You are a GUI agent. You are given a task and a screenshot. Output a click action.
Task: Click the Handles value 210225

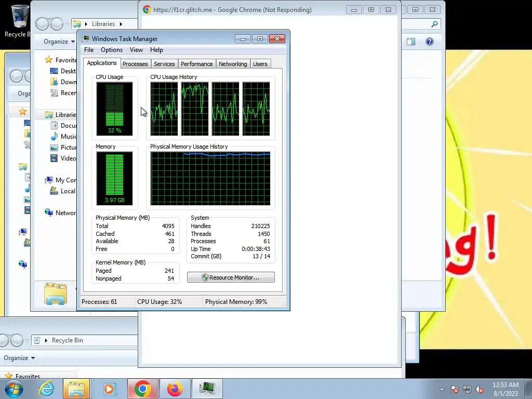click(261, 226)
